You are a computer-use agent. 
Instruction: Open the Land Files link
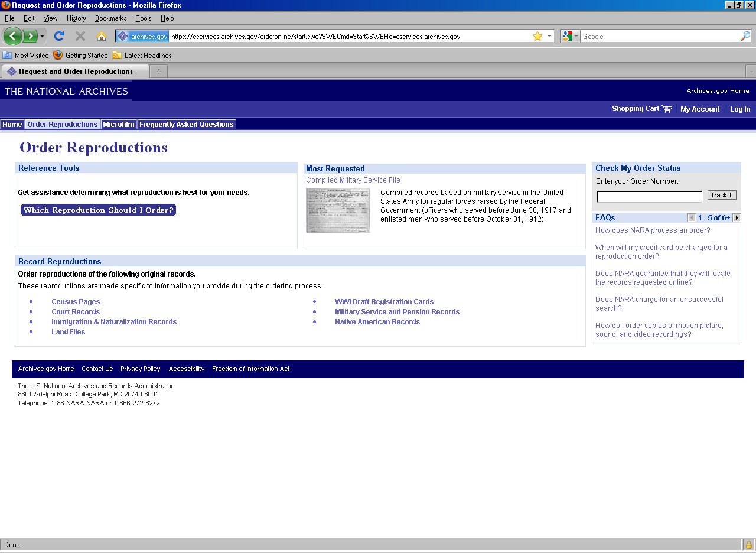(68, 332)
